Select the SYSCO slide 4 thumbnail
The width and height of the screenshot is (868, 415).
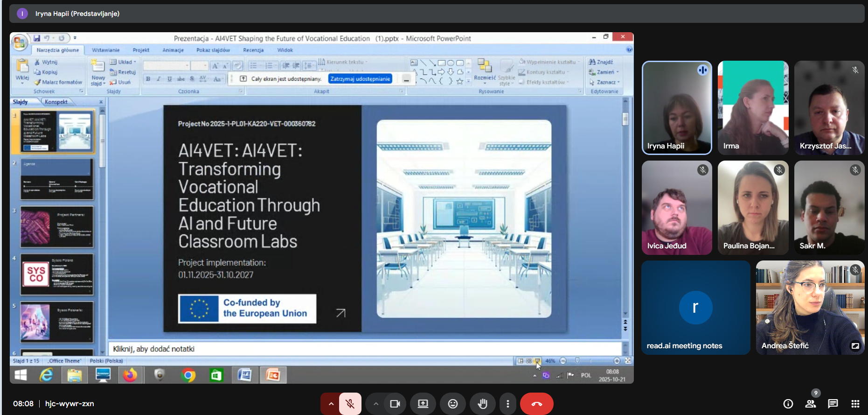coord(57,274)
